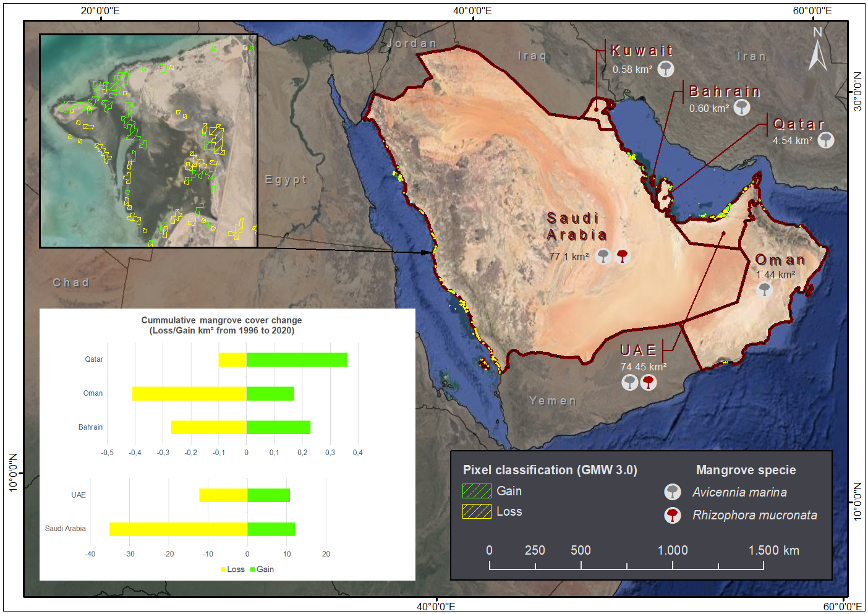This screenshot has width=868, height=614.
Task: Click the red tree icon under UAE
Action: [x=648, y=383]
